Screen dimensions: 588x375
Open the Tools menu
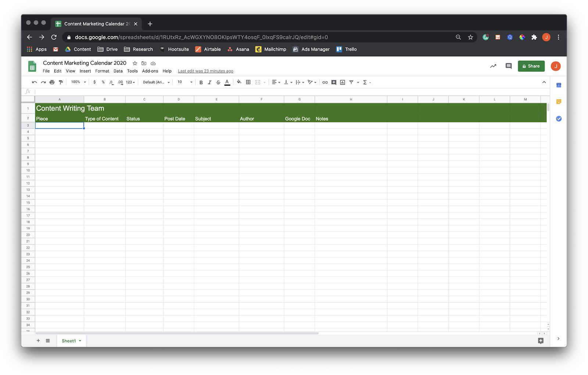132,71
